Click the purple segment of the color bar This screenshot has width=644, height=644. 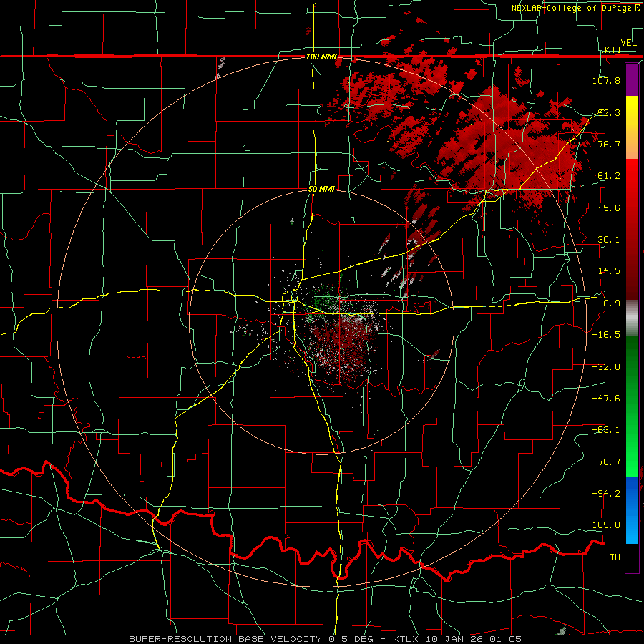pyautogui.click(x=632, y=79)
